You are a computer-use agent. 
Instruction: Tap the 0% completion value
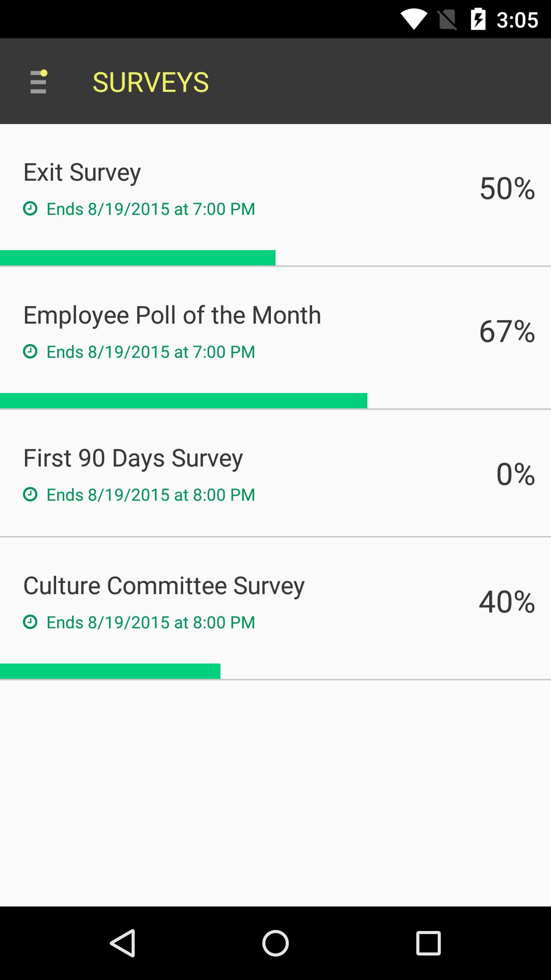click(x=515, y=474)
